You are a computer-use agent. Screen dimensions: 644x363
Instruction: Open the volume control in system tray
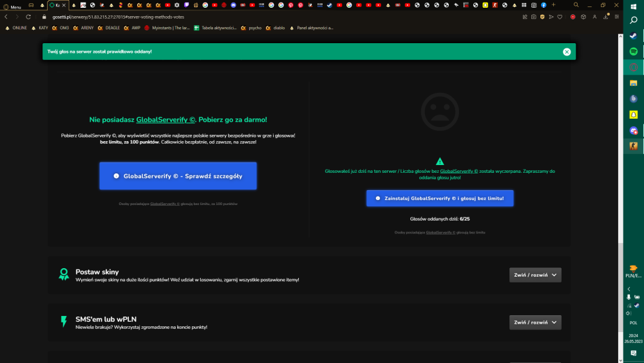(629, 313)
